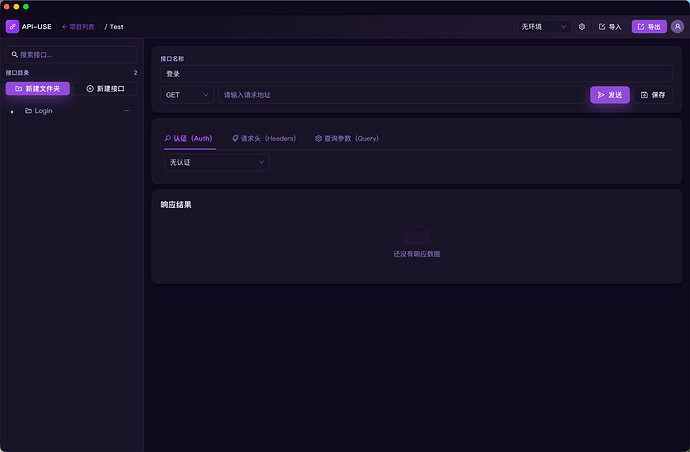Open the GET method dropdown
The width and height of the screenshot is (690, 452).
(187, 95)
